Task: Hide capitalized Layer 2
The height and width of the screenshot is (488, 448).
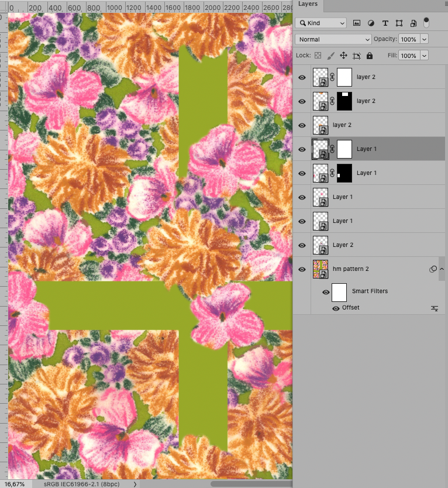Action: [x=302, y=245]
